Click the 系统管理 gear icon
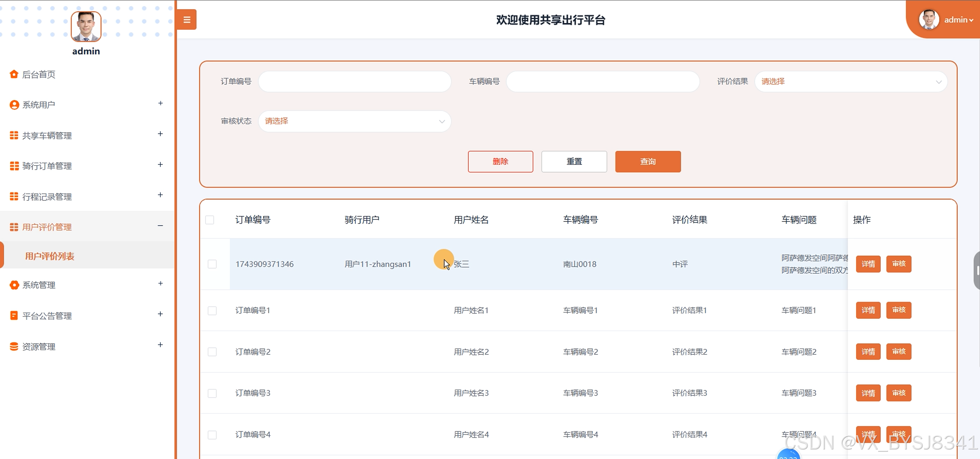Viewport: 980px width, 459px height. click(x=14, y=285)
